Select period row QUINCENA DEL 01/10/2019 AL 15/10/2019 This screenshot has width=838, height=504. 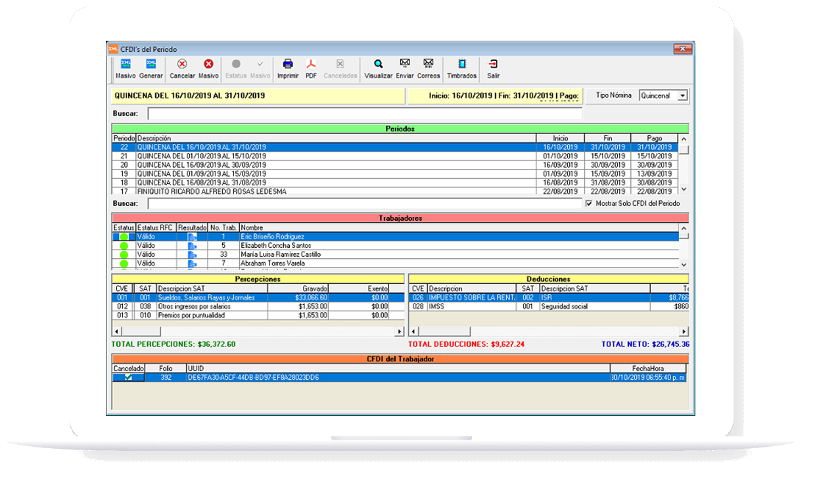point(394,156)
